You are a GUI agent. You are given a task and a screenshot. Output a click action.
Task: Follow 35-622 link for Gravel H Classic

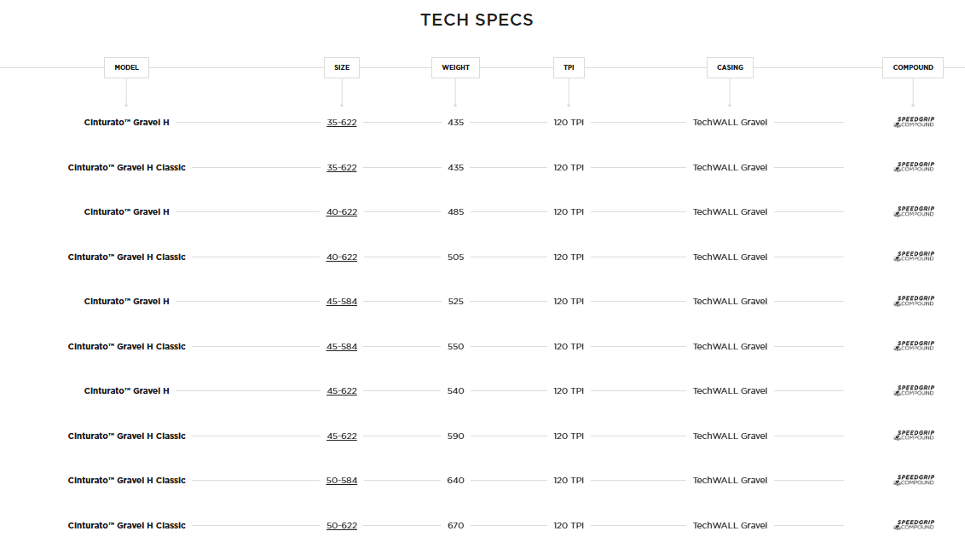point(342,168)
